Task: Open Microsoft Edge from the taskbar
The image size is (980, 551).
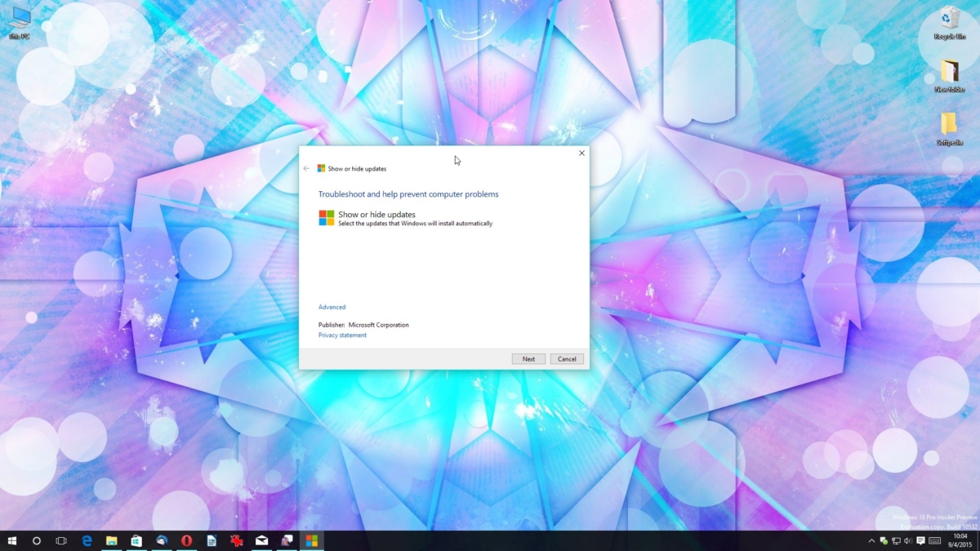Action: pyautogui.click(x=86, y=540)
